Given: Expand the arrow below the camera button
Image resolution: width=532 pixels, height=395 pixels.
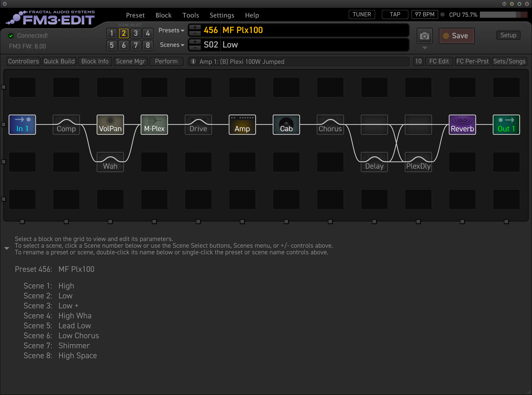Looking at the screenshot, I should coord(424,48).
